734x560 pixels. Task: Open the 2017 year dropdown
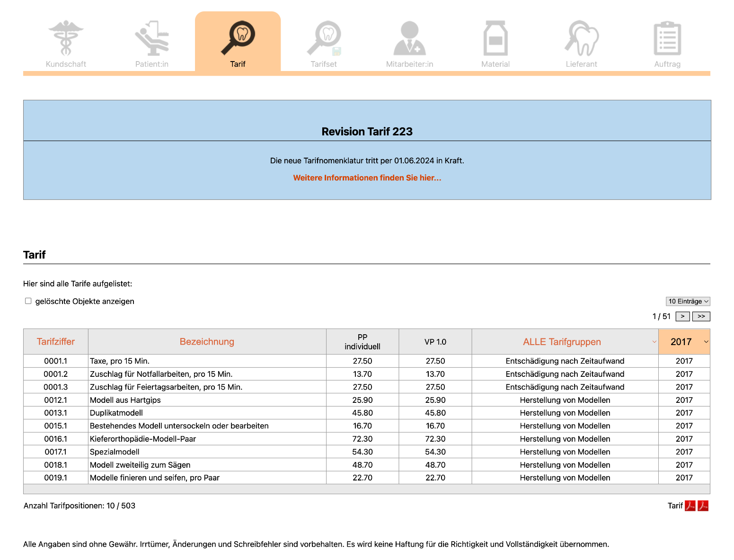coord(684,342)
